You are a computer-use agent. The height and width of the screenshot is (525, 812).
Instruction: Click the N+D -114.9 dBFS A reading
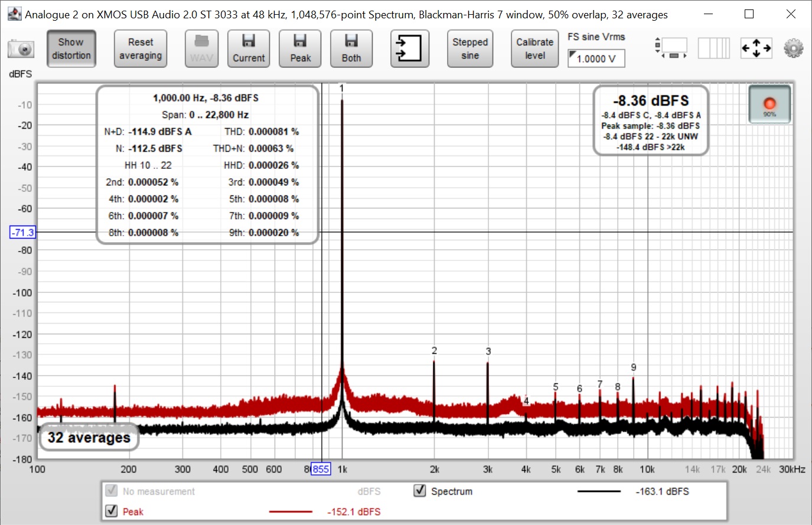(148, 132)
